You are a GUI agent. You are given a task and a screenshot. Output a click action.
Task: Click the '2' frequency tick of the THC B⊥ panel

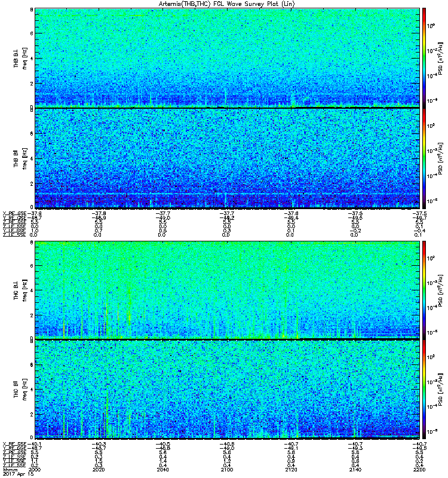coord(32,315)
